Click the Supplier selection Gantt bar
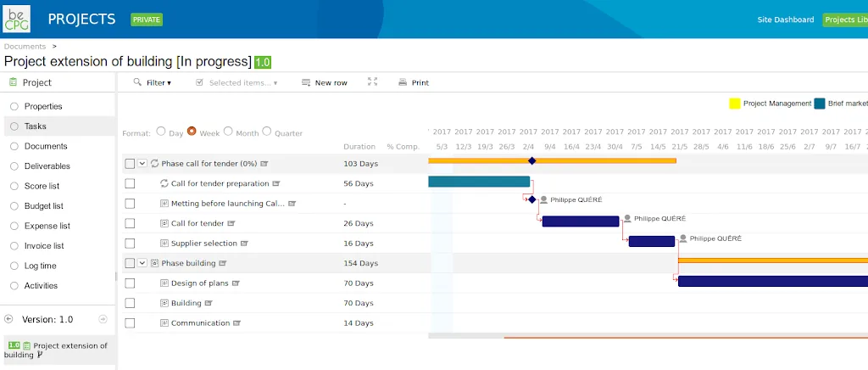The width and height of the screenshot is (868, 370). point(652,241)
